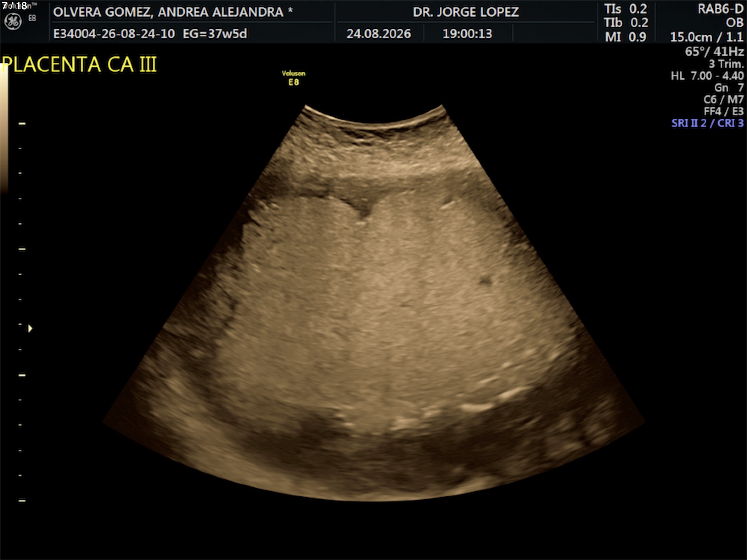Select the exam date 24.08.2026
The image size is (747, 560).
(379, 34)
